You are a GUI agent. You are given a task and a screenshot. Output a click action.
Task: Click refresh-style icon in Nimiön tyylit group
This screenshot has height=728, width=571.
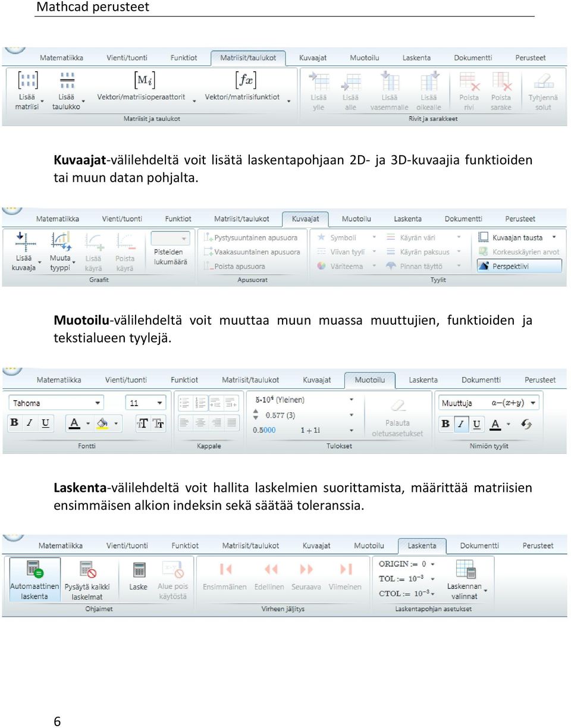526,424
